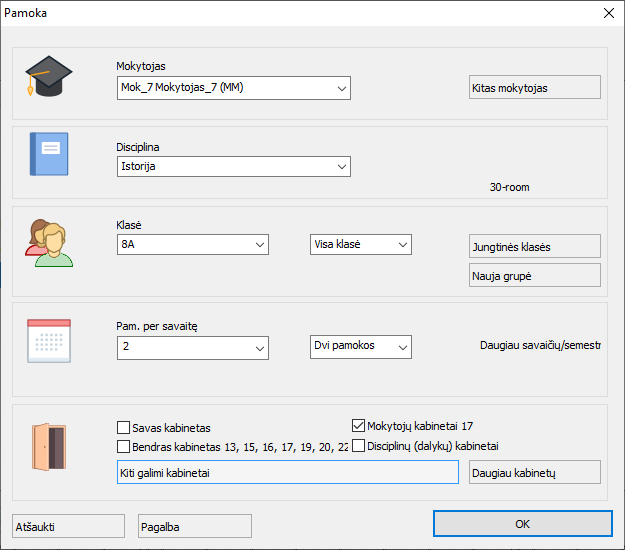Click the blue notebook subject icon
The width and height of the screenshot is (625, 550).
49,154
